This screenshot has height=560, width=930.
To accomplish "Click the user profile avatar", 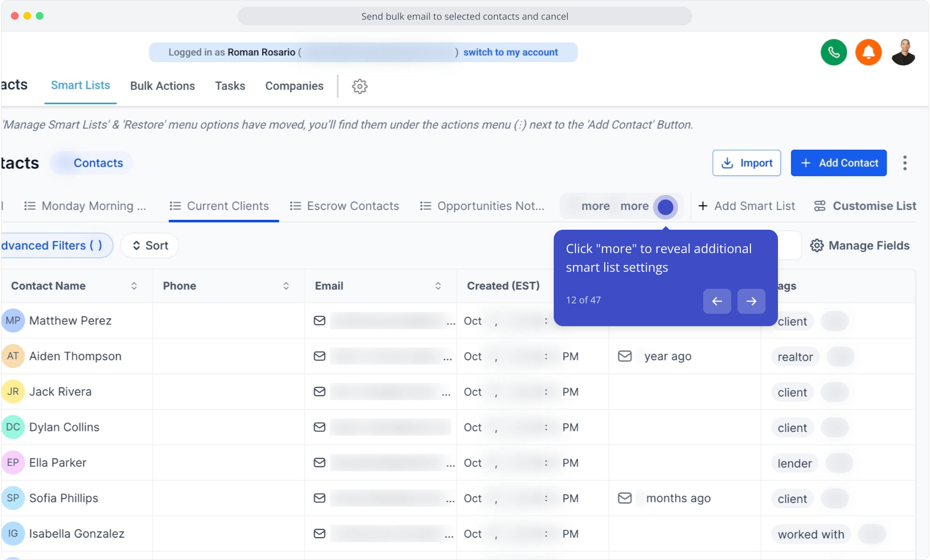I will coord(903,52).
